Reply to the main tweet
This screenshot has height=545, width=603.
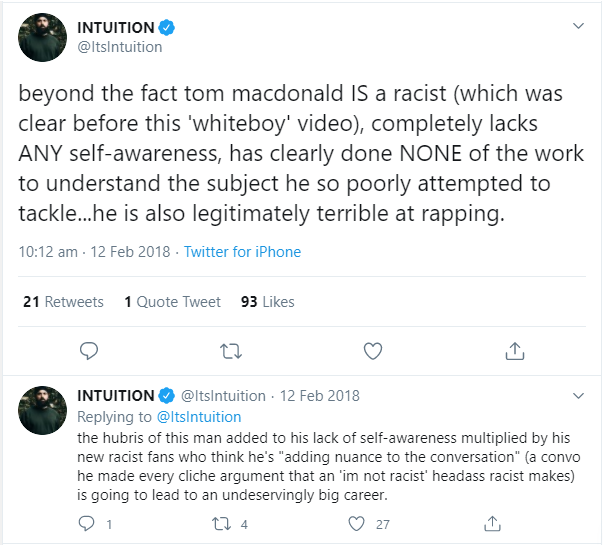(x=89, y=351)
